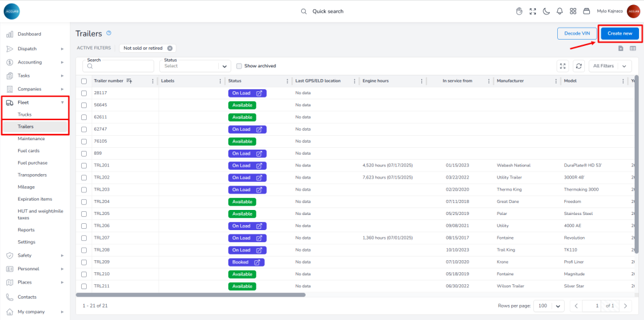Screen dimensions: 644x320
Task: Open the Rows per page dropdown
Action: click(550, 306)
